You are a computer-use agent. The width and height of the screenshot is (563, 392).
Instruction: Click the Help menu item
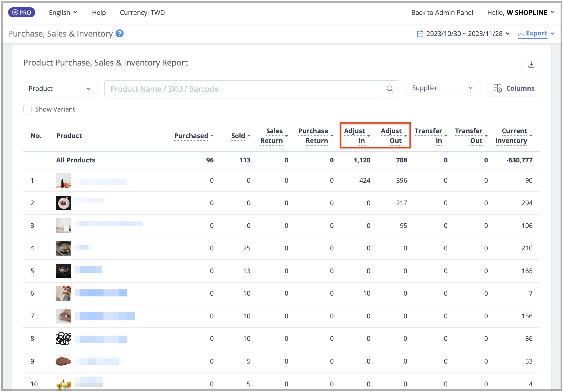coord(99,12)
